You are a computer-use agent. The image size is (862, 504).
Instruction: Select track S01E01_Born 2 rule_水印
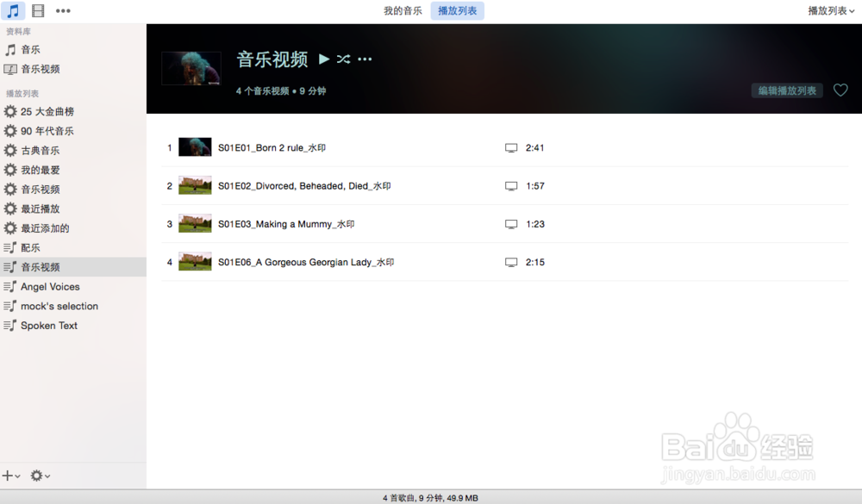[272, 148]
